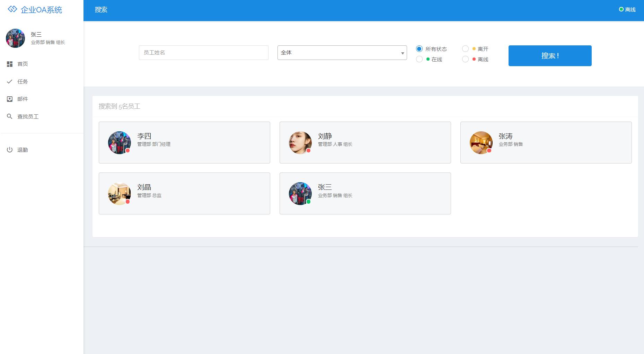
Task: Click 张三's profile avatar in the sidebar
Action: coord(15,38)
